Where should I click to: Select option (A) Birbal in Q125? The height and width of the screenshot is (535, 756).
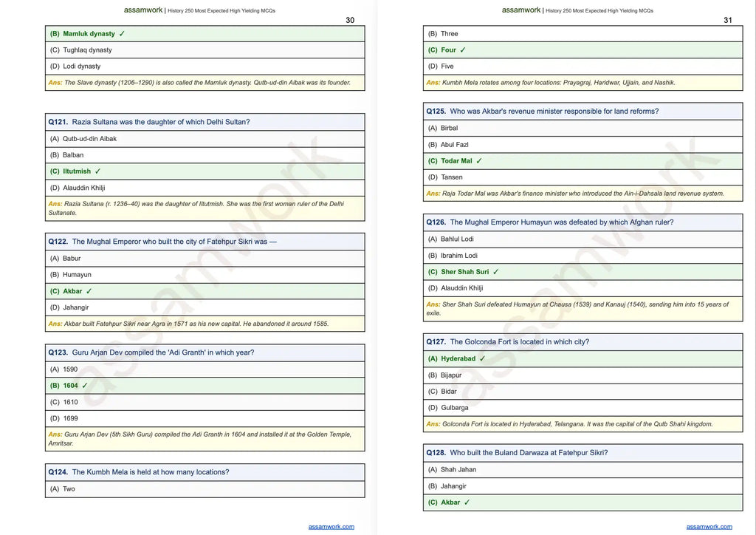583,129
